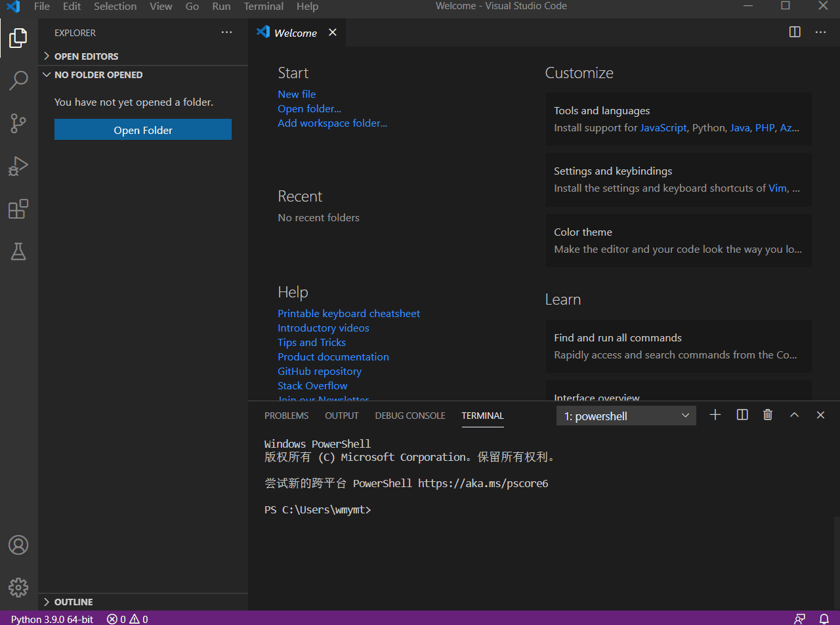This screenshot has width=840, height=625.
Task: Open the Test flask icon view
Action: (18, 251)
